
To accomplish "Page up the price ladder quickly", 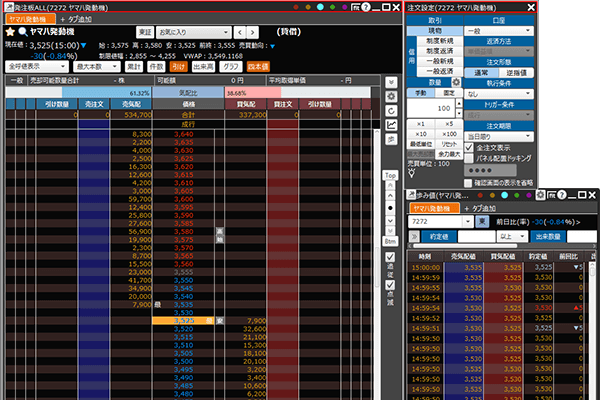I will click(x=390, y=185).
